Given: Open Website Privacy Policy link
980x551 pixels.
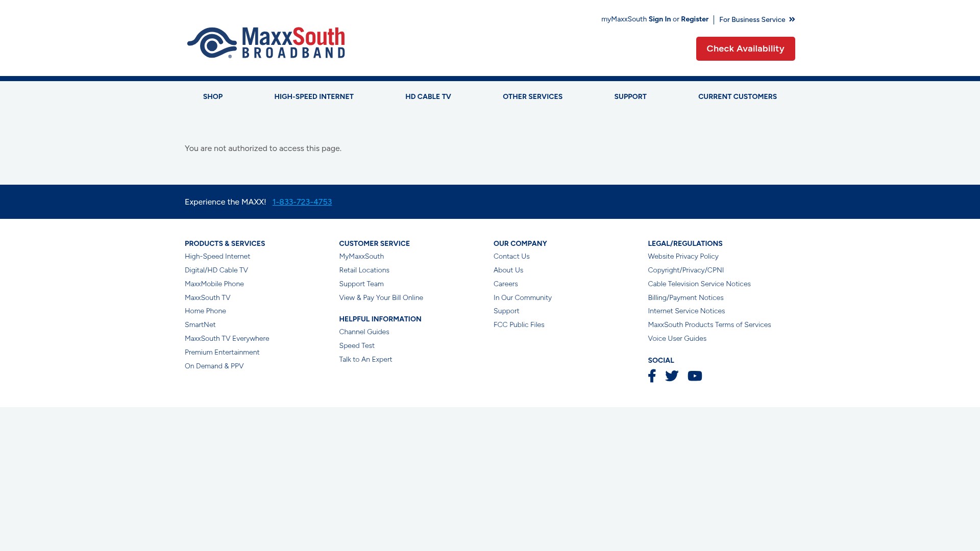Looking at the screenshot, I should coord(683,257).
